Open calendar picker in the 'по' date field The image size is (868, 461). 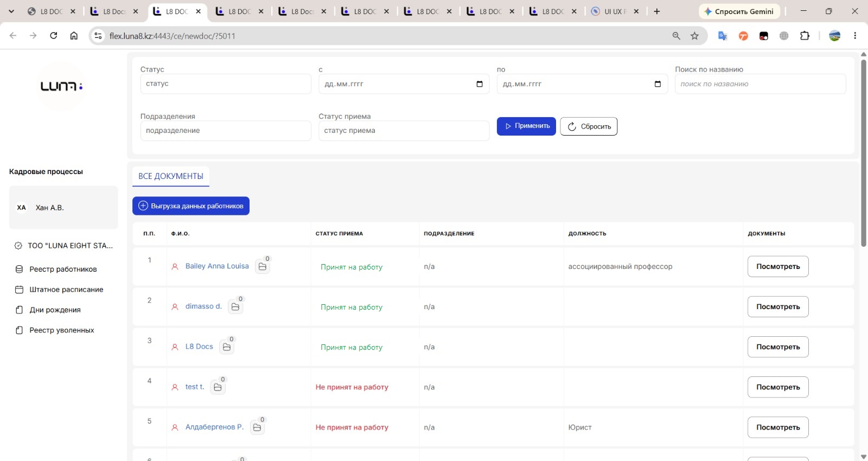658,84
